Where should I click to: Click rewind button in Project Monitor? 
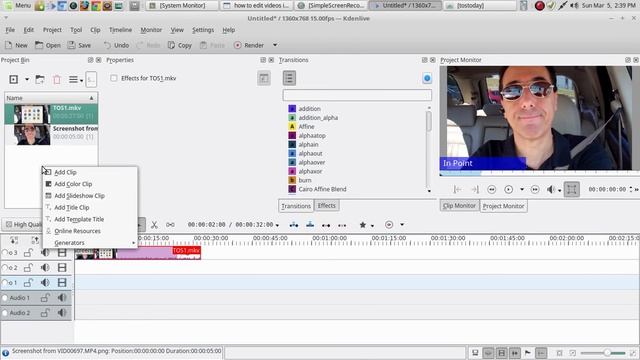(x=491, y=189)
